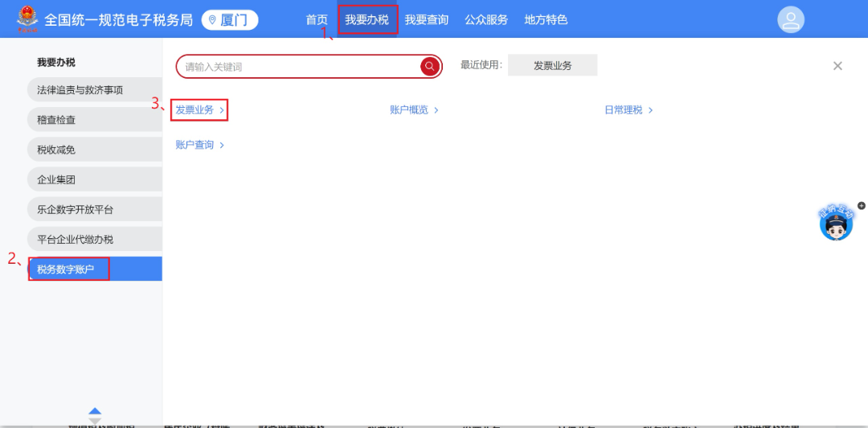Click the plus badge above the assistant mascot
This screenshot has height=428, width=868.
(x=862, y=206)
